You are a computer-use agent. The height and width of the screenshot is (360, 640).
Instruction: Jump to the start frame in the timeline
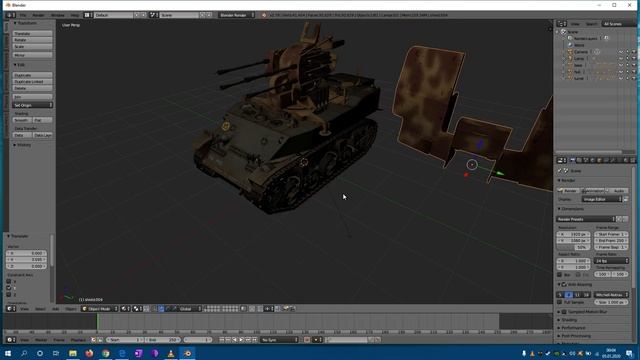[x=221, y=340]
